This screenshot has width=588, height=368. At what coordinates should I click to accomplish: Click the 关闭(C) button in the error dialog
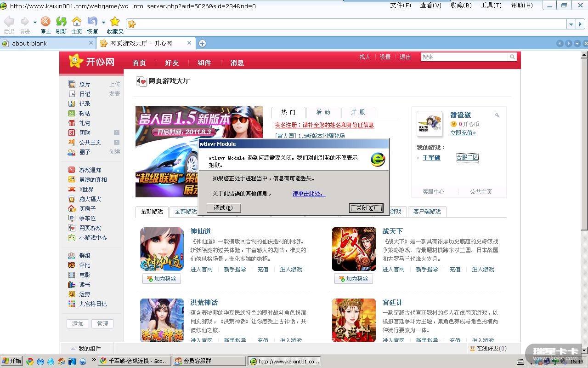click(x=366, y=208)
